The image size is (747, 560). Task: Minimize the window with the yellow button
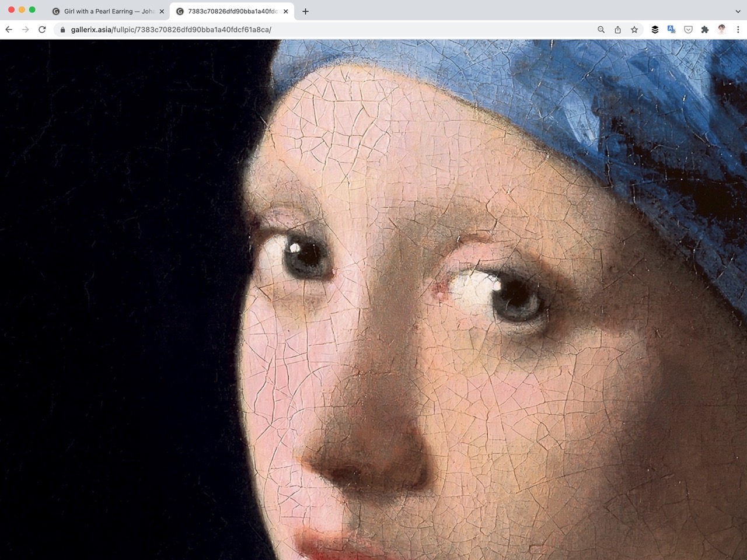pos(22,10)
